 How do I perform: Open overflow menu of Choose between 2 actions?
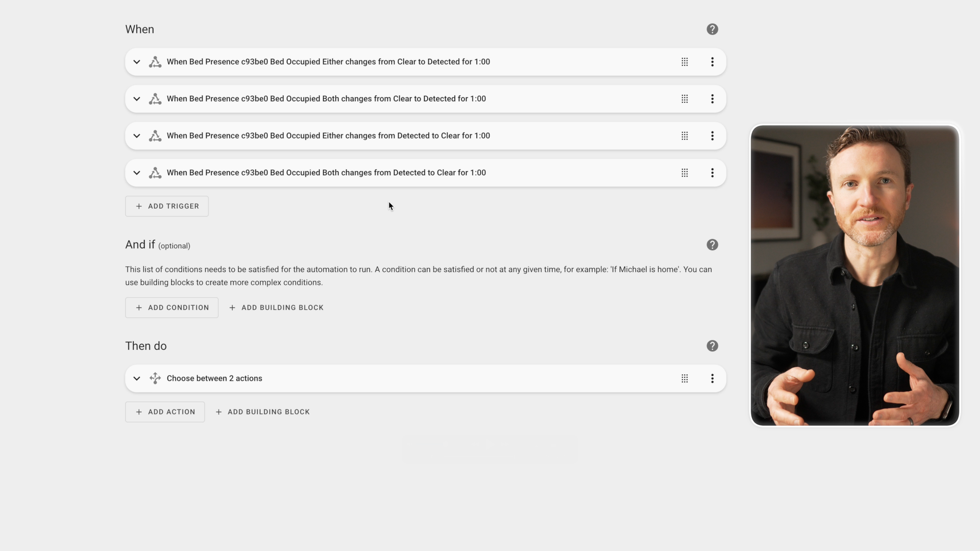712,379
